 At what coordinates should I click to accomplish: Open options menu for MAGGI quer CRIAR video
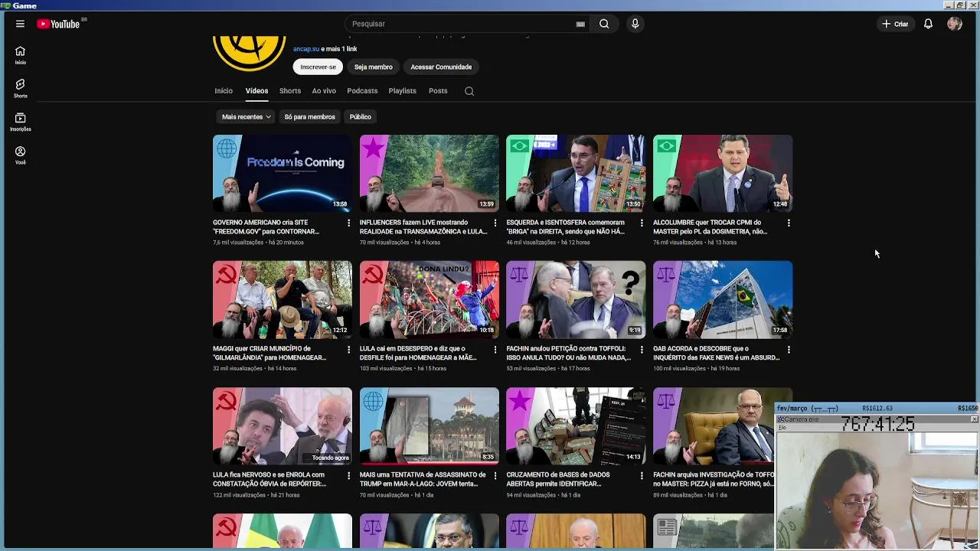click(x=348, y=349)
